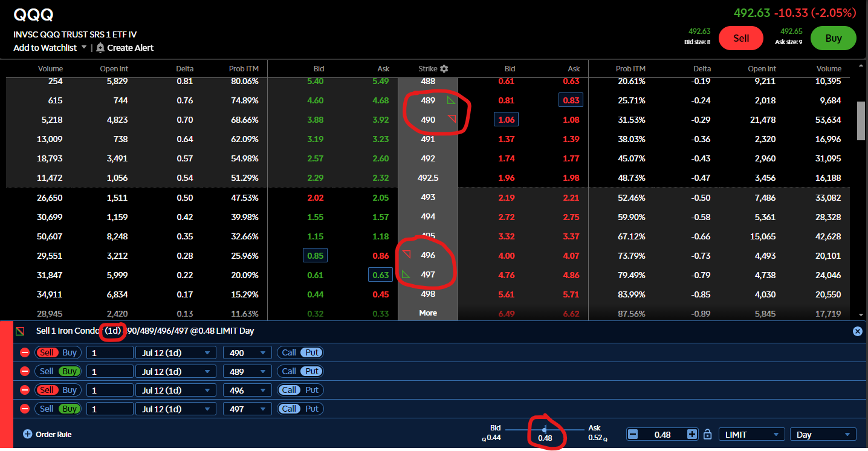Click put ask 2.21 at strike 493
The width and height of the screenshot is (868, 451).
point(571,198)
